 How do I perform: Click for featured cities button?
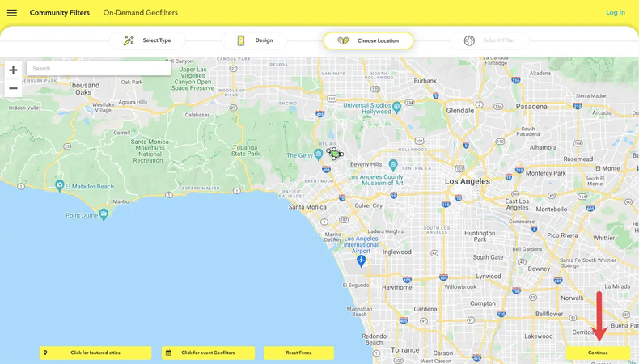pos(95,353)
